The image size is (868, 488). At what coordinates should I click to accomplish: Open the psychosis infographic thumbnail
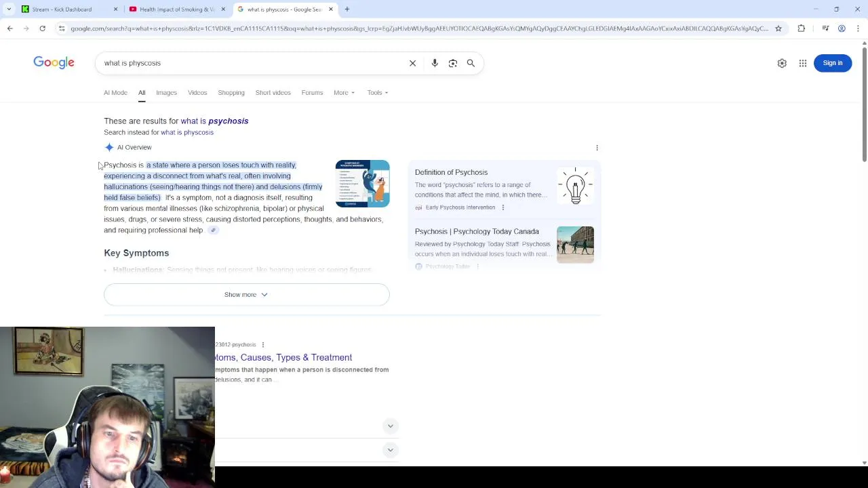(x=362, y=184)
